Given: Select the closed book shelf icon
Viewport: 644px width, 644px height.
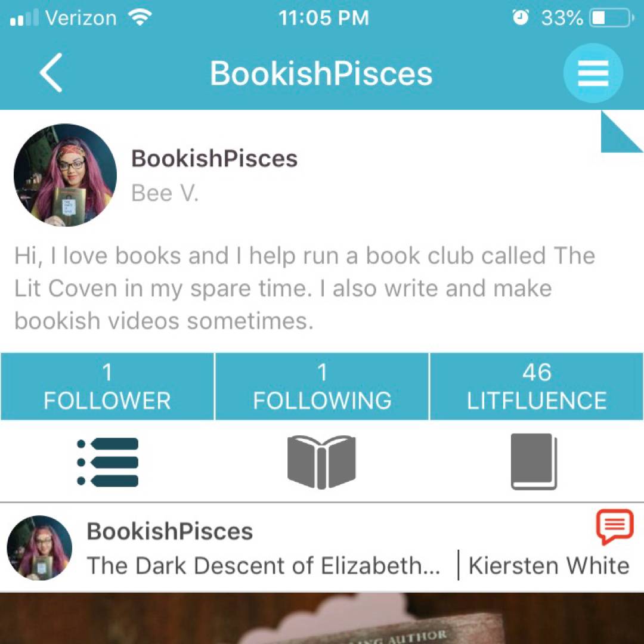Looking at the screenshot, I should 534,462.
